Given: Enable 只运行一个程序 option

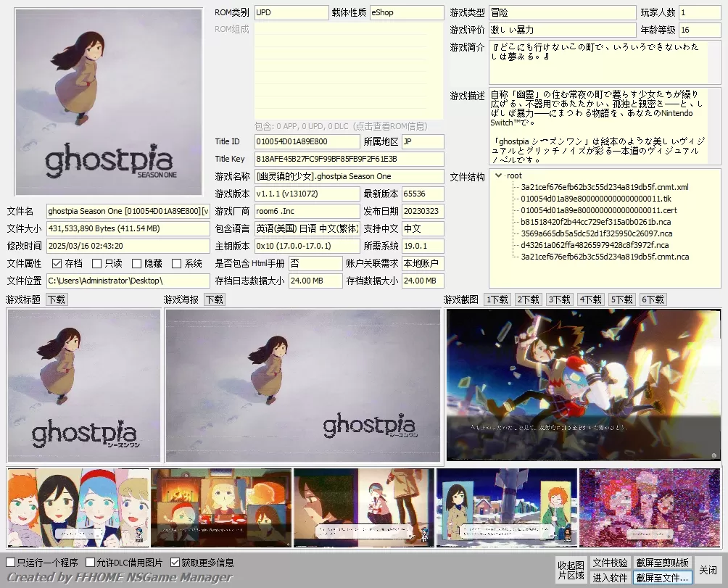Looking at the screenshot, I should click(x=11, y=563).
